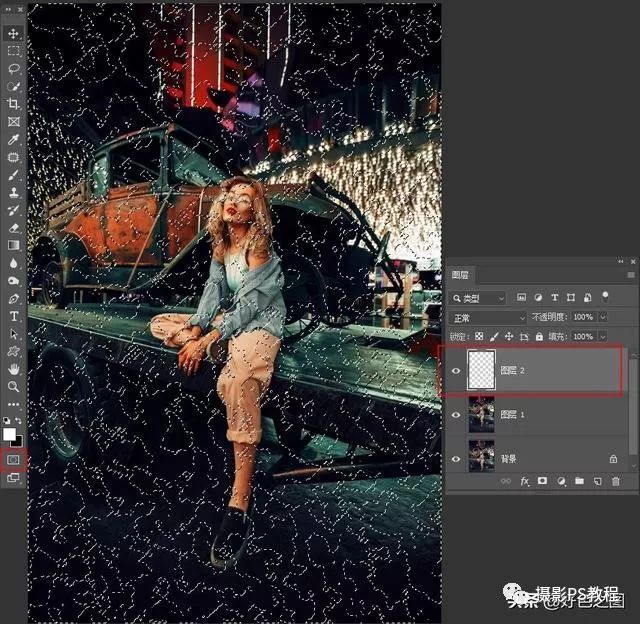Pick the Crop tool
The image size is (640, 624).
14,103
